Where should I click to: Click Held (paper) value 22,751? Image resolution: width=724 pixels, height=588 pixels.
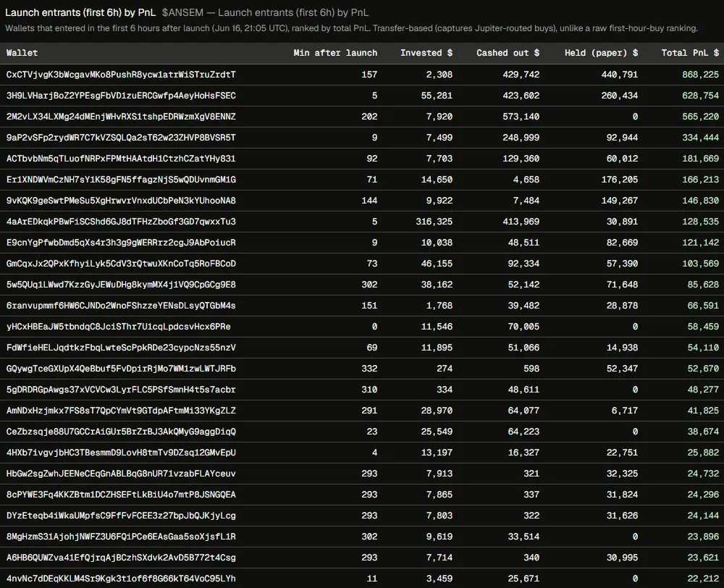(x=623, y=453)
